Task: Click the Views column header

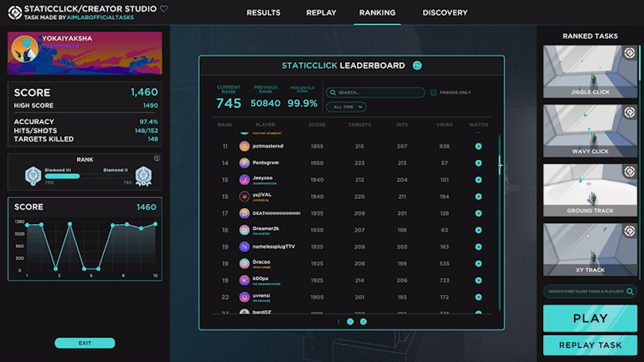Action: pyautogui.click(x=444, y=125)
